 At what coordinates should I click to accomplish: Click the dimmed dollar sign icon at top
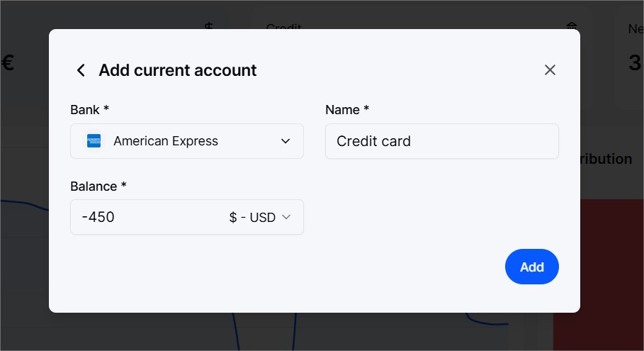208,26
